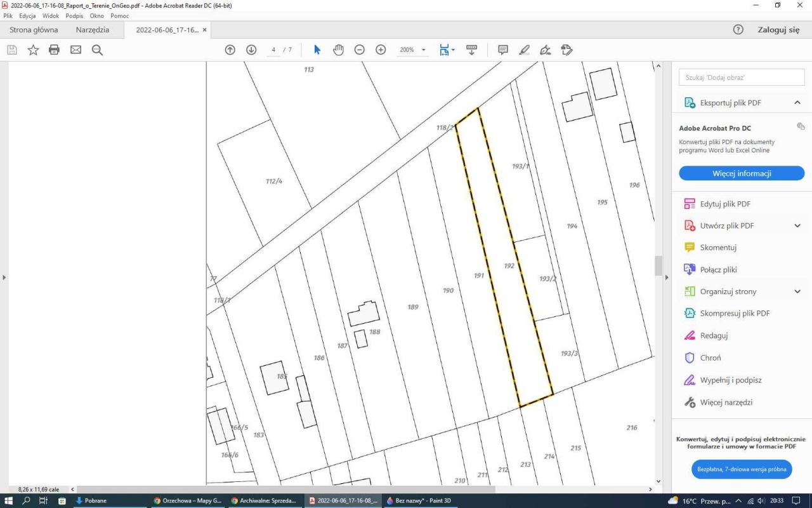Expand the Organizuj strony options
Image resolution: width=812 pixels, height=508 pixels.
797,291
